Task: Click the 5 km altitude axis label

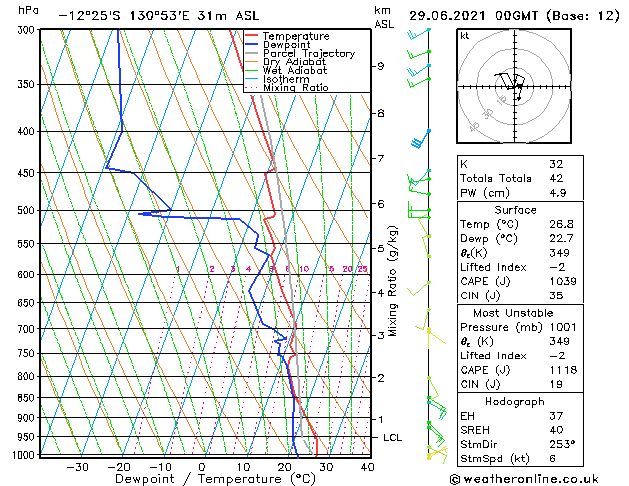Action: coord(381,249)
